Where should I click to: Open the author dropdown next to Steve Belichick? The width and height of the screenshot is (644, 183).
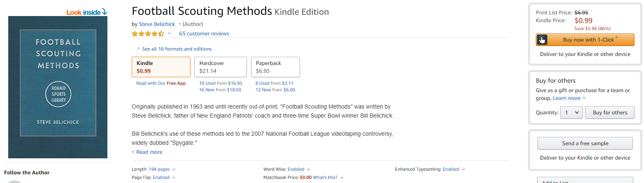point(180,24)
